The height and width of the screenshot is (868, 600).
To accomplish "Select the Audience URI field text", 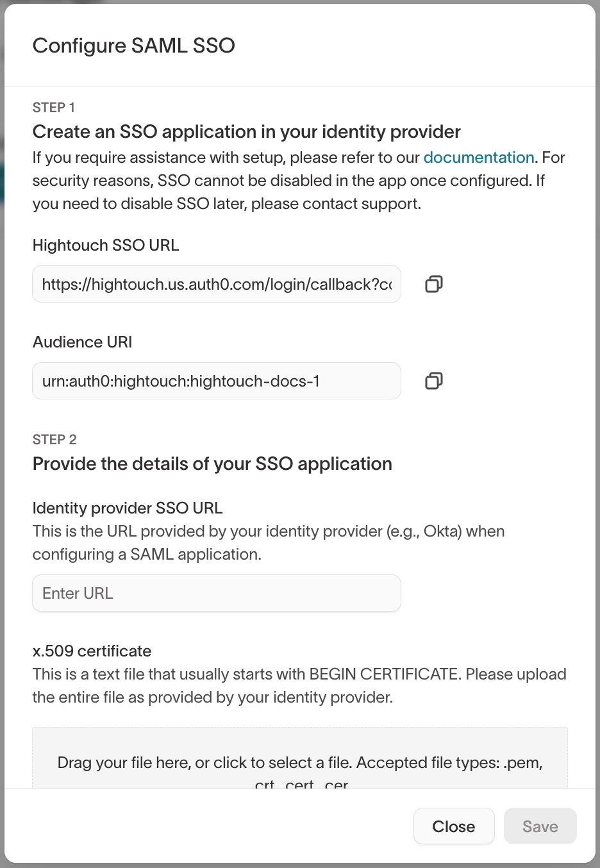I will pyautogui.click(x=216, y=381).
